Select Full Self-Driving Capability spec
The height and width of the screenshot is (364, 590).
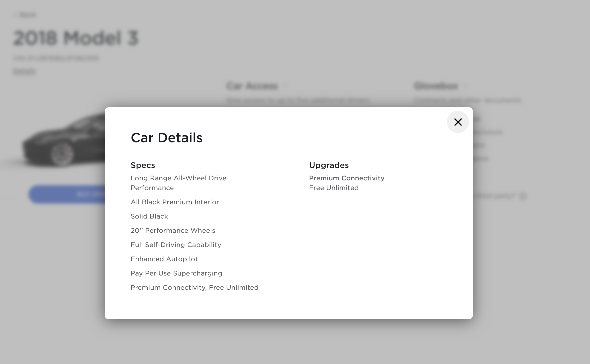tap(176, 245)
